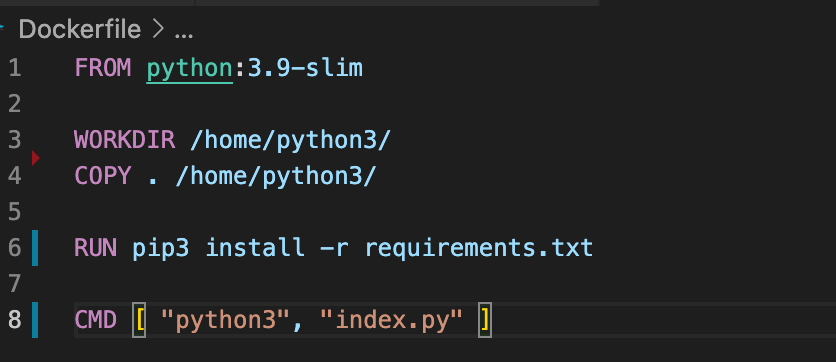The width and height of the screenshot is (836, 362).
Task: Click line number 3 in gutter
Action: [15, 140]
